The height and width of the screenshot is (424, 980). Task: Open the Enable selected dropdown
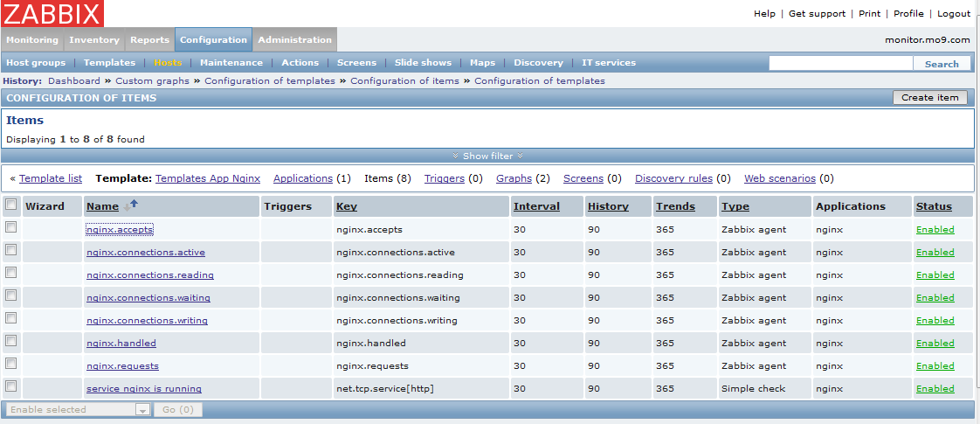click(78, 410)
